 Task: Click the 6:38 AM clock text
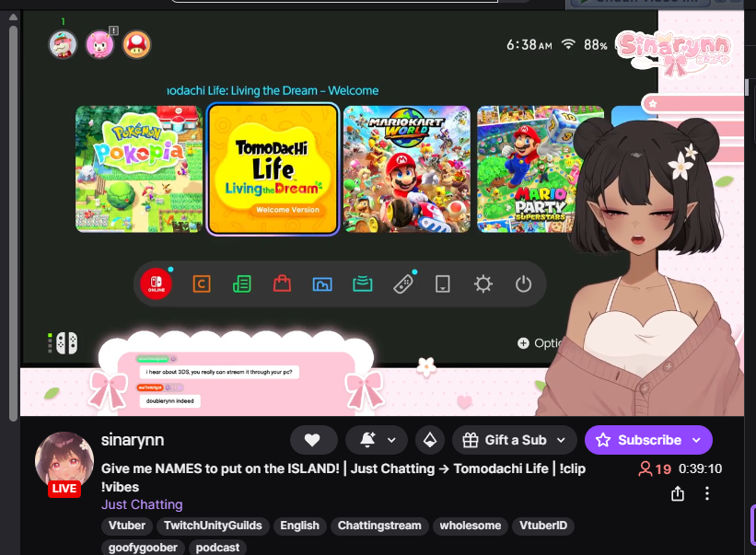pos(529,45)
